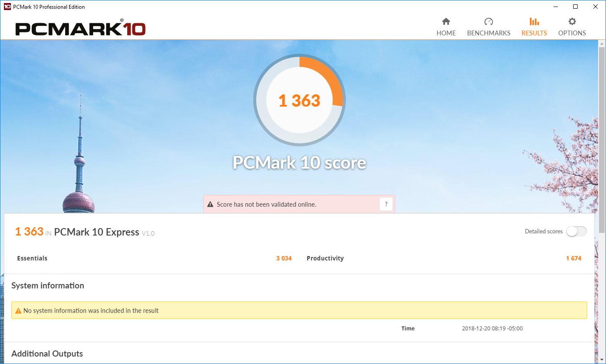Click the warning icon in system information notice
Viewport: 606px width, 364px height.
(18, 311)
